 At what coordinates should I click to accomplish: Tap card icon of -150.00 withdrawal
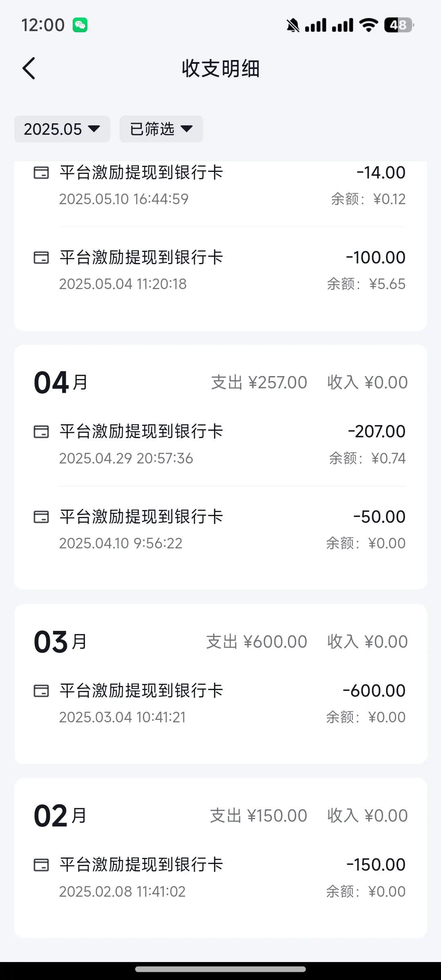41,865
